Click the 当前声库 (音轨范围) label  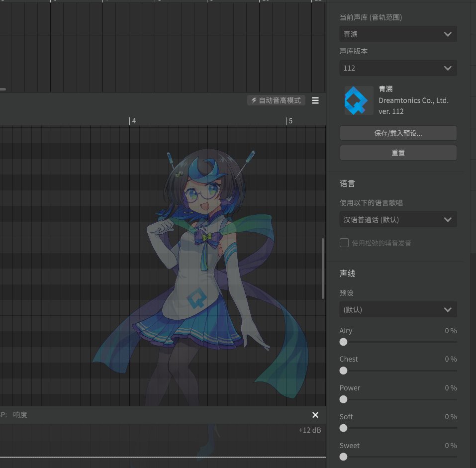pos(371,17)
